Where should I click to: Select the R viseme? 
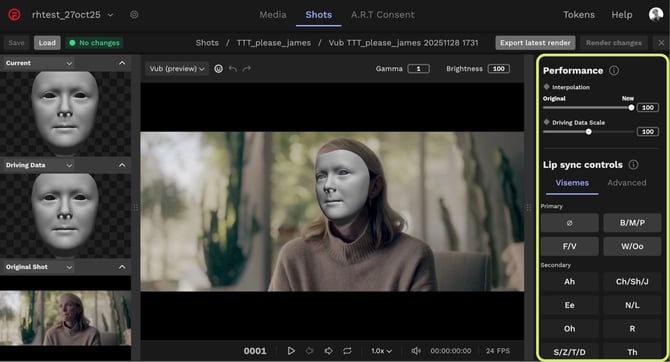point(632,329)
